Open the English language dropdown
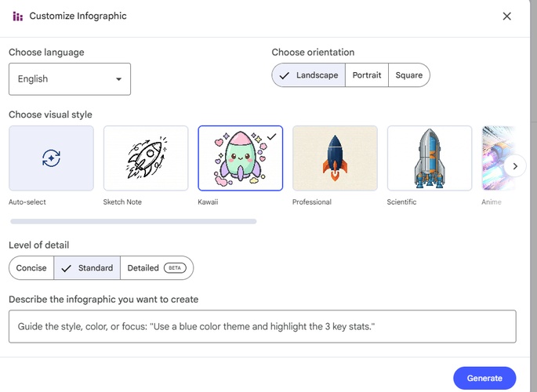Image resolution: width=537 pixels, height=392 pixels. [69, 79]
